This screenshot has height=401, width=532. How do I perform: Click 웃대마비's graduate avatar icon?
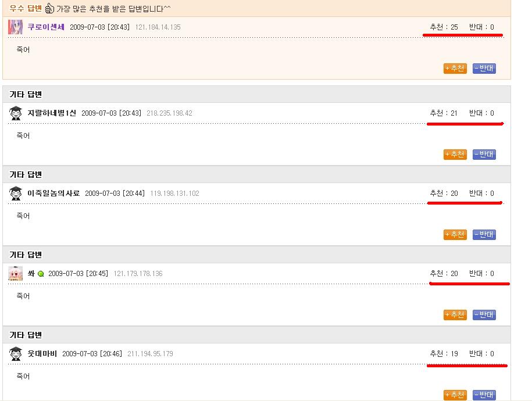[16, 354]
